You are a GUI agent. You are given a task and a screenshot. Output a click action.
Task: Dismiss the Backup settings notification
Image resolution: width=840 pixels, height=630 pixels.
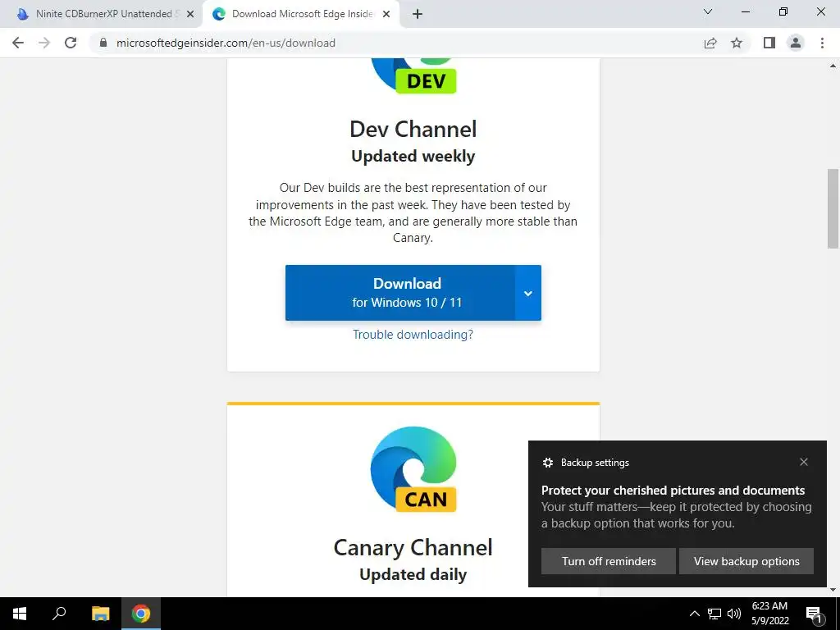[x=804, y=462]
